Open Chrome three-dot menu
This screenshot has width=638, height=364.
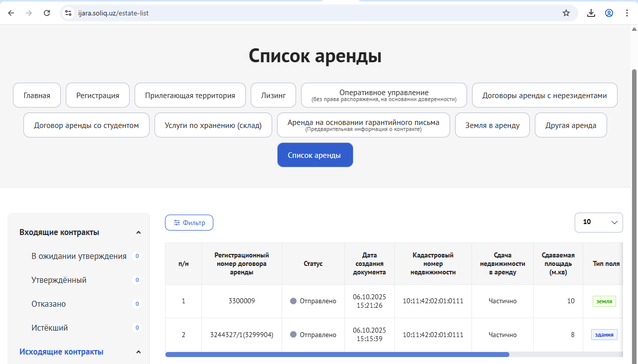click(627, 13)
